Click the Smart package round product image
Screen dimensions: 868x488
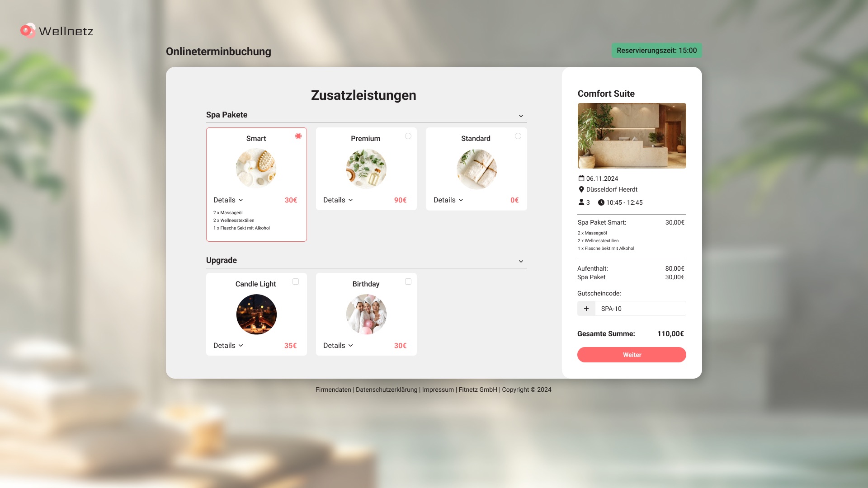coord(256,168)
